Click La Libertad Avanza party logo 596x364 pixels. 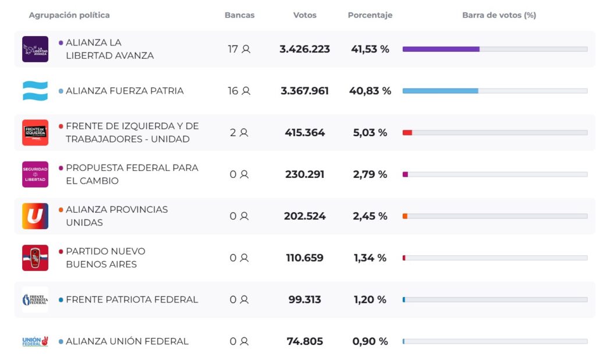click(35, 49)
